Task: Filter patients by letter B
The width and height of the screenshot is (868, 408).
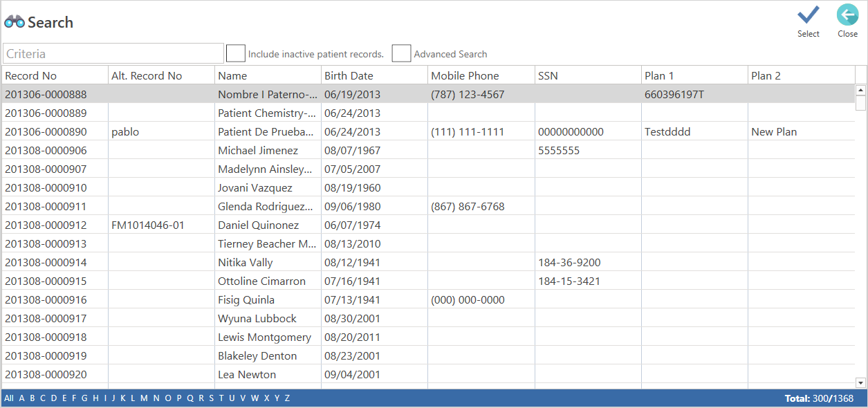Action: 32,398
